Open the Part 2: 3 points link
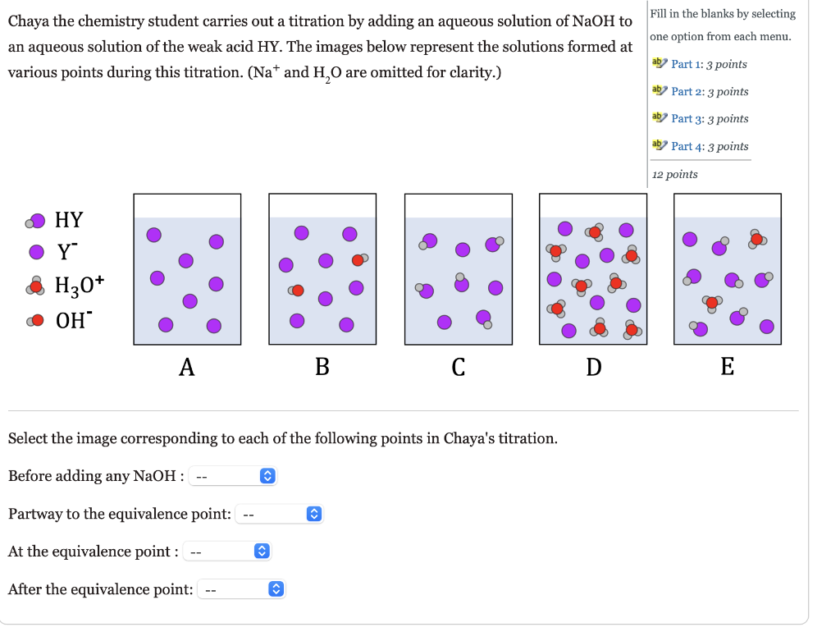This screenshot has width=840, height=641. click(x=710, y=92)
